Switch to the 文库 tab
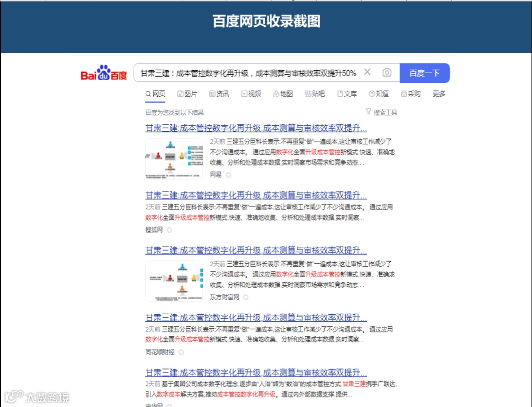 click(x=347, y=94)
